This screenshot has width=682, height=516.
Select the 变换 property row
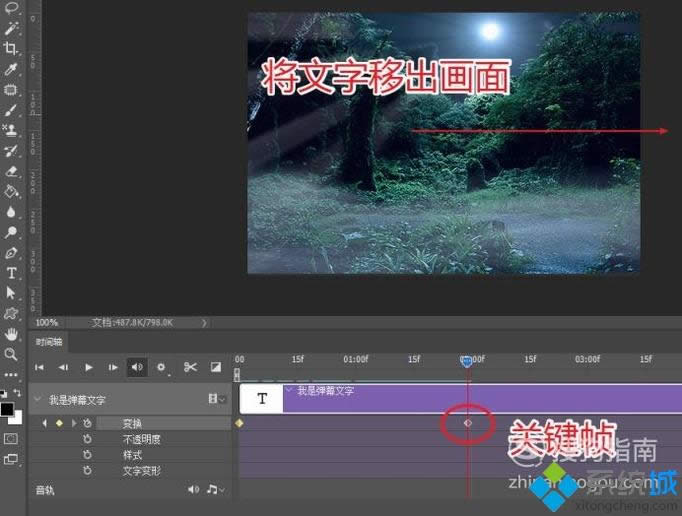pos(164,423)
